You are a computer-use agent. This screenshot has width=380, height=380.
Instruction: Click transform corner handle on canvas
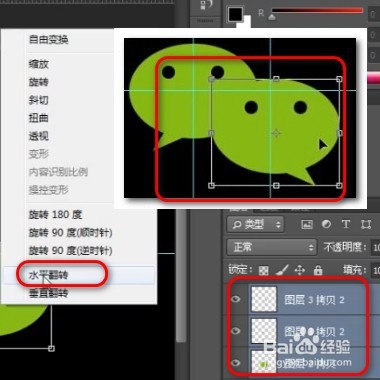click(x=51, y=348)
